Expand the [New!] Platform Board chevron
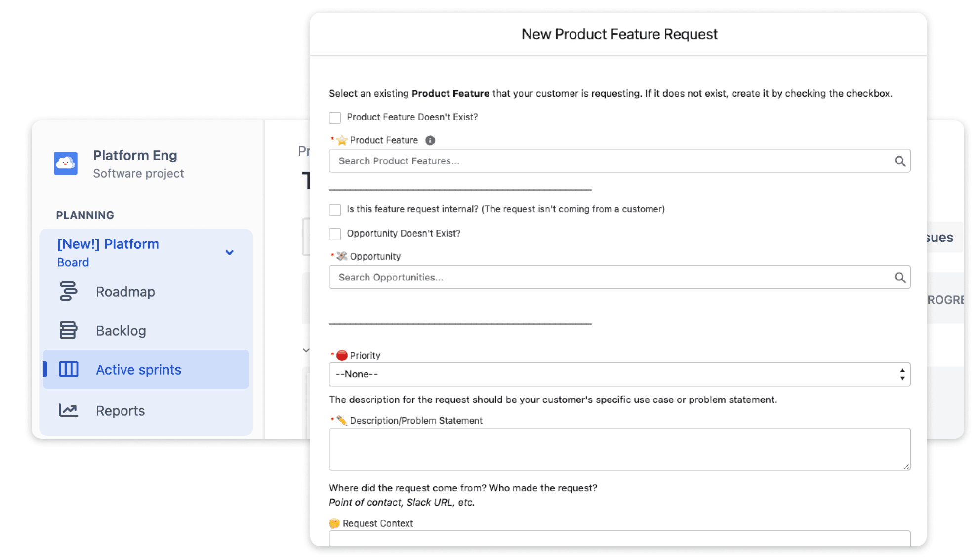 pos(230,253)
